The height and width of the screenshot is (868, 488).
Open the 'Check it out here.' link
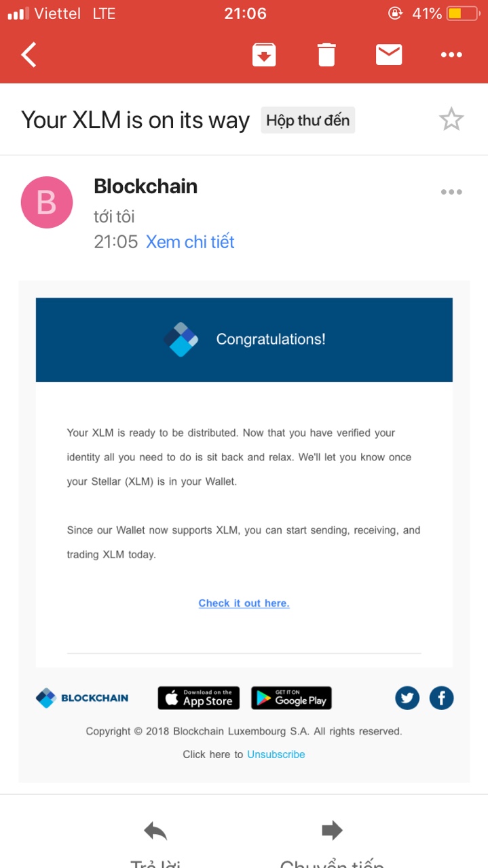point(244,603)
